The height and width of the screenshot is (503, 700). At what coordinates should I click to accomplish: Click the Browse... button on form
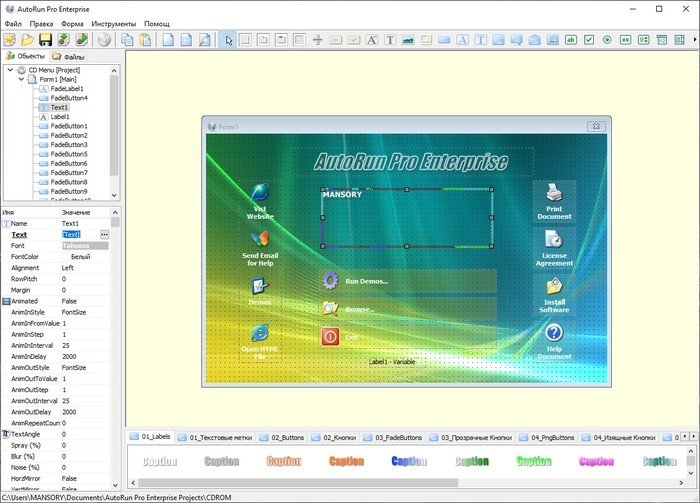coord(408,309)
